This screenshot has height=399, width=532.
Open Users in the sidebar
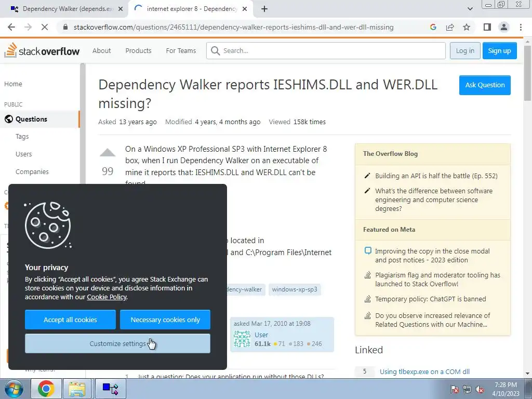pos(24,154)
